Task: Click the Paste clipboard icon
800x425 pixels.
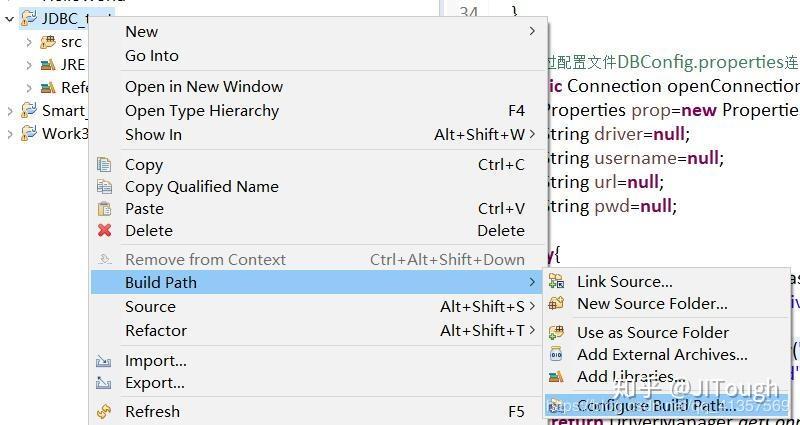Action: (104, 208)
